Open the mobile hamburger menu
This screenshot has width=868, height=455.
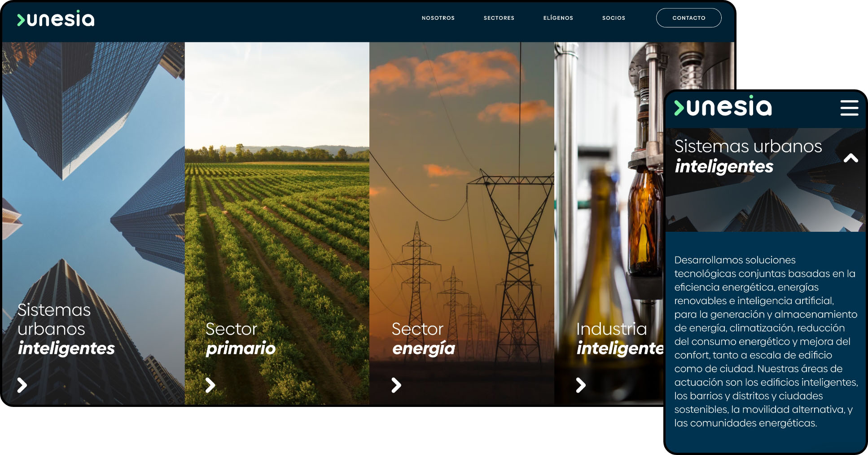[x=849, y=108]
